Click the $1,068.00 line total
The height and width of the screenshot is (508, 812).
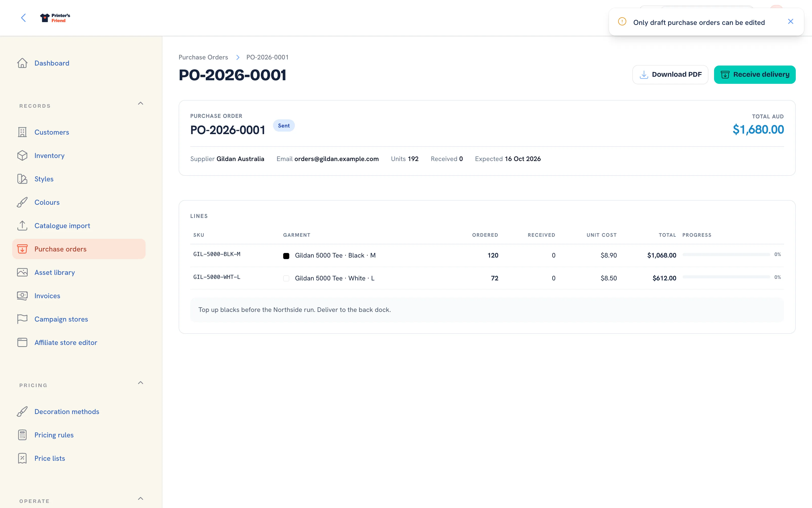(x=662, y=255)
